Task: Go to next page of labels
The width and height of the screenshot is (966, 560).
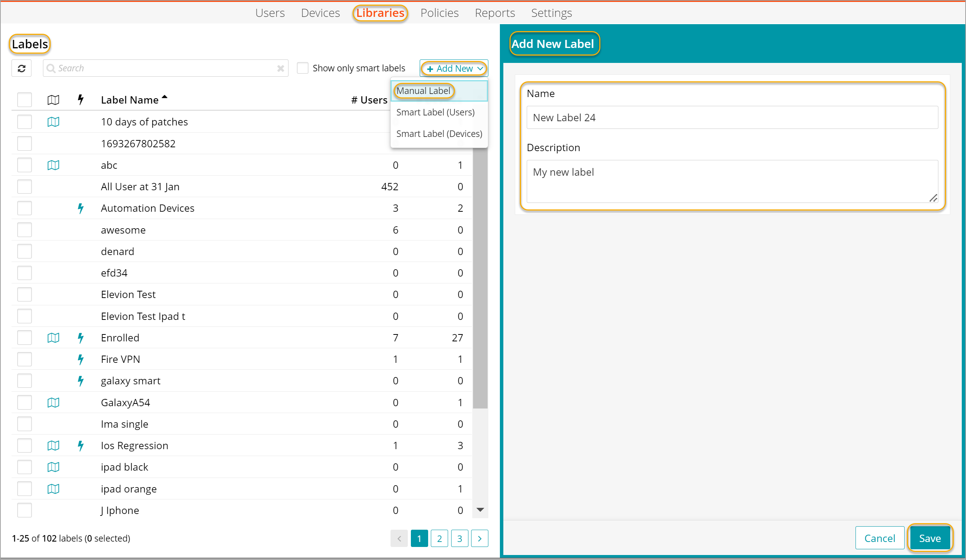Action: pos(479,539)
